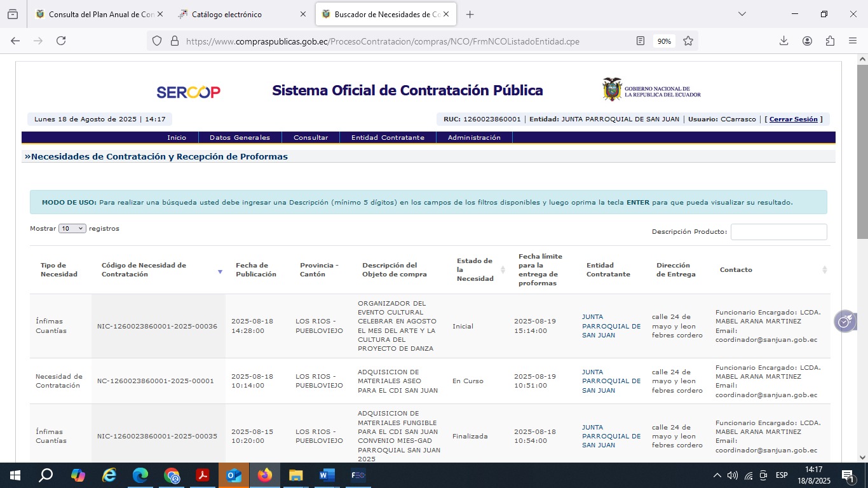Click the Firefox account profile icon
Screen dimensions: 868x488
pos(807,41)
